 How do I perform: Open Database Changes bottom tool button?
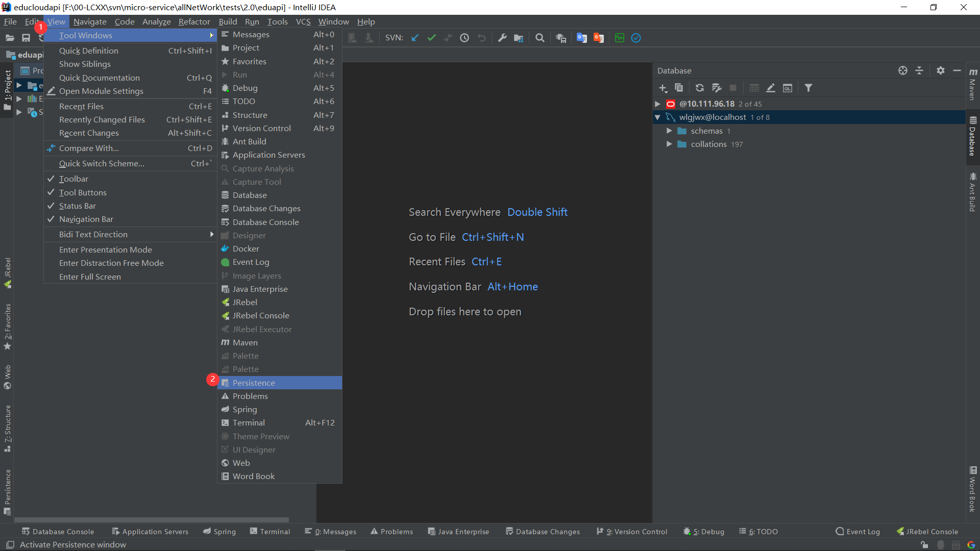tap(543, 531)
